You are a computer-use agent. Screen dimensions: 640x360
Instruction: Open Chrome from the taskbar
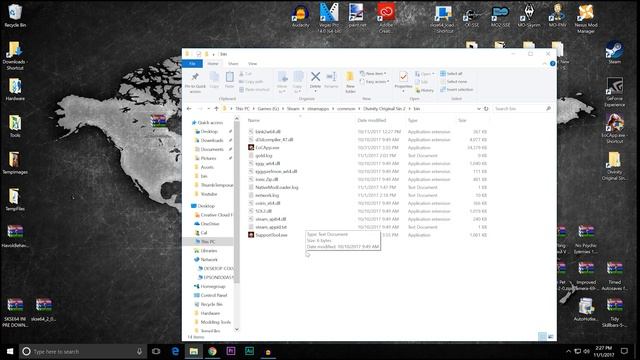tap(212, 351)
